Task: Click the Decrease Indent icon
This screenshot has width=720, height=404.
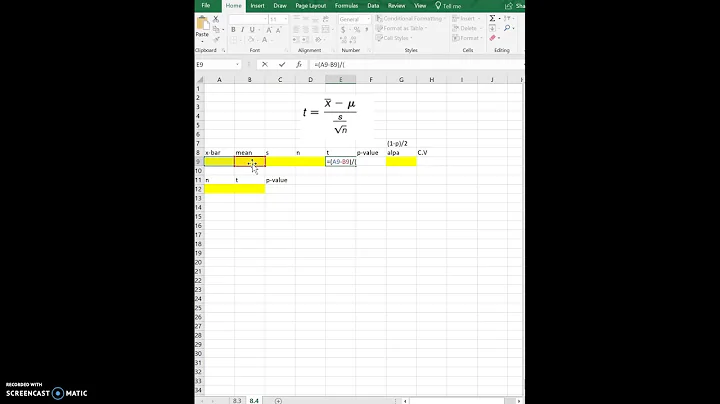Action: tap(296, 40)
